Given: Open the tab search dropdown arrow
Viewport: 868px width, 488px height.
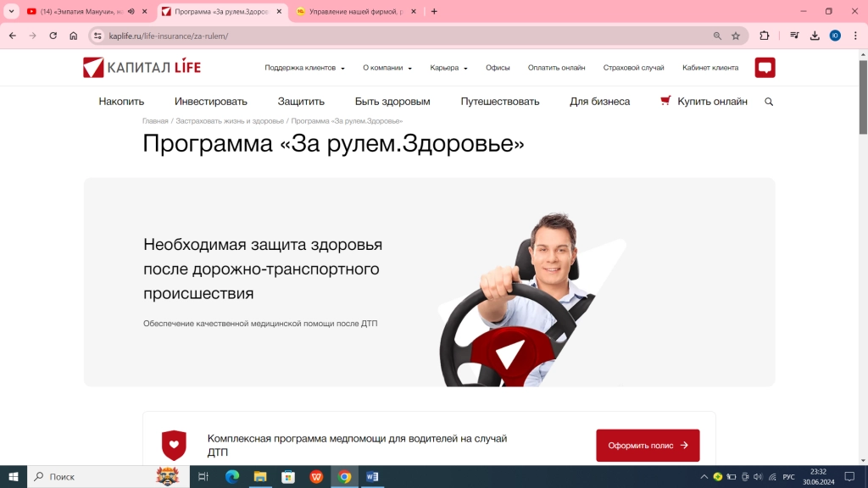Looking at the screenshot, I should (x=11, y=11).
